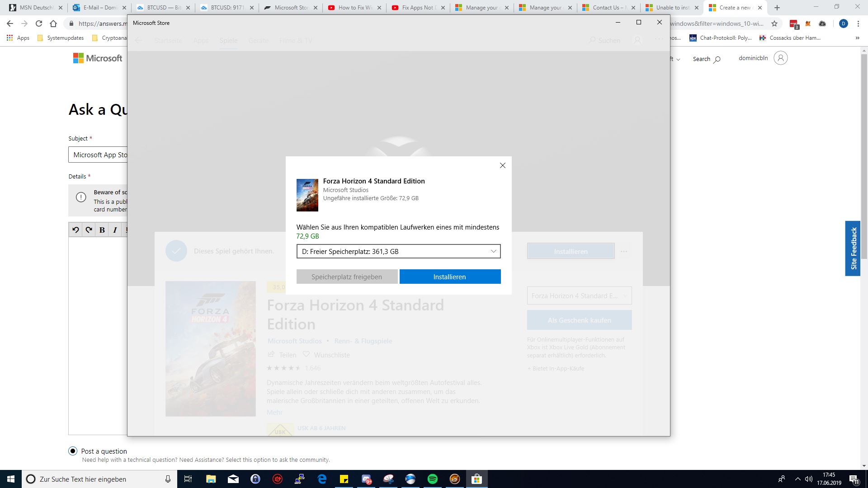
Task: Click Microsoft logo on answers page
Action: (x=98, y=58)
